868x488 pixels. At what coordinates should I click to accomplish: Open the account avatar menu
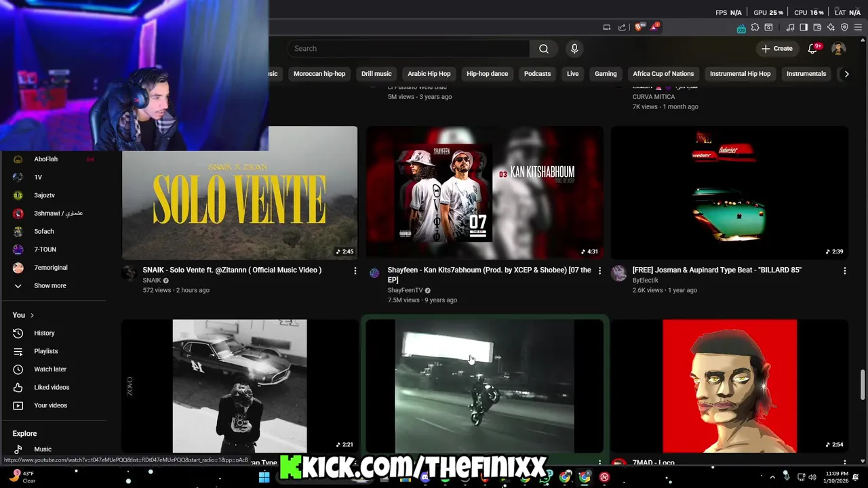(x=839, y=48)
